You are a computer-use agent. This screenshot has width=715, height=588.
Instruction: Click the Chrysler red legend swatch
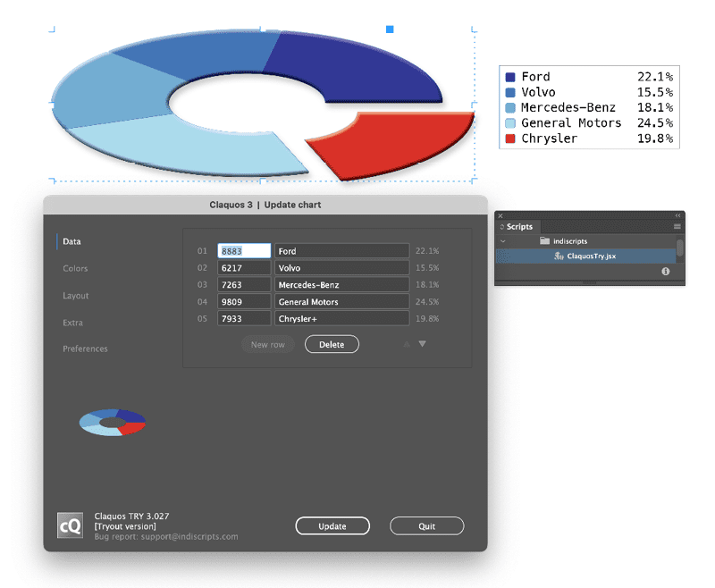click(x=510, y=139)
